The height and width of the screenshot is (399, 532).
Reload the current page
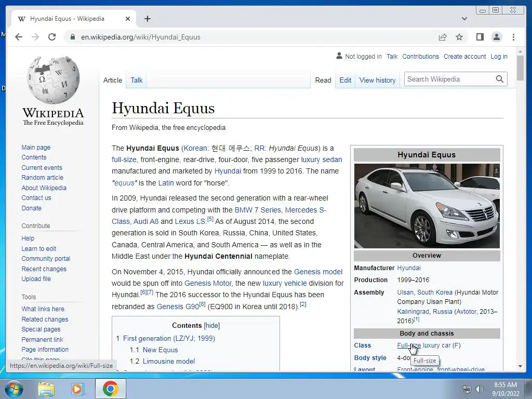click(52, 37)
